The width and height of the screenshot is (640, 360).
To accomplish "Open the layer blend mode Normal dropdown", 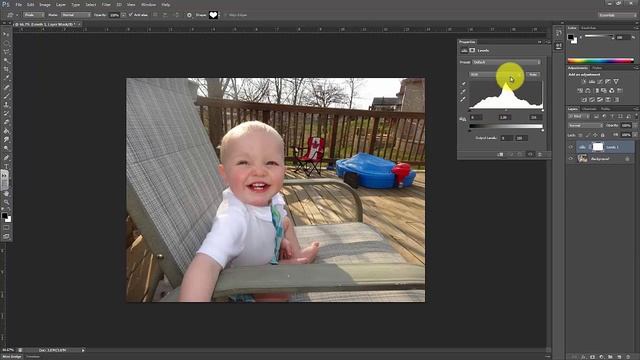I will 585,126.
